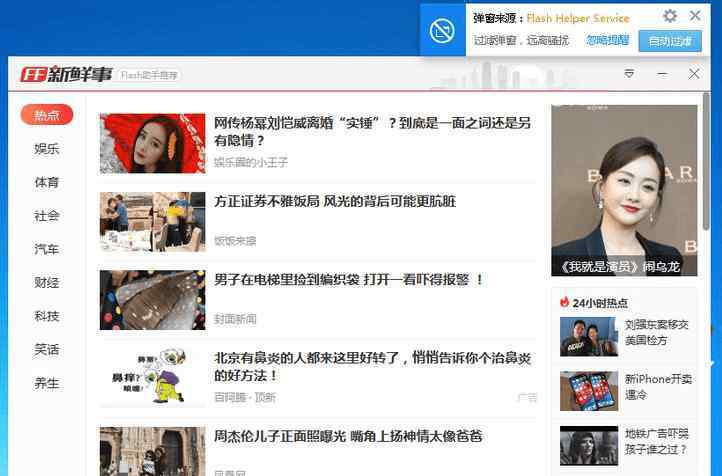
Task: Click 忽略提醒 link
Action: coord(607,41)
